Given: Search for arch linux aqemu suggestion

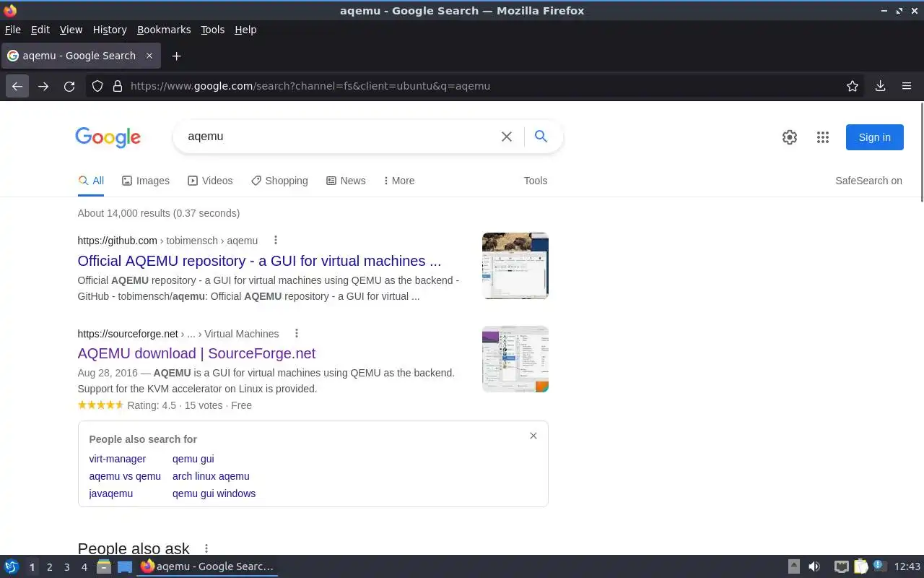Looking at the screenshot, I should coord(211,476).
